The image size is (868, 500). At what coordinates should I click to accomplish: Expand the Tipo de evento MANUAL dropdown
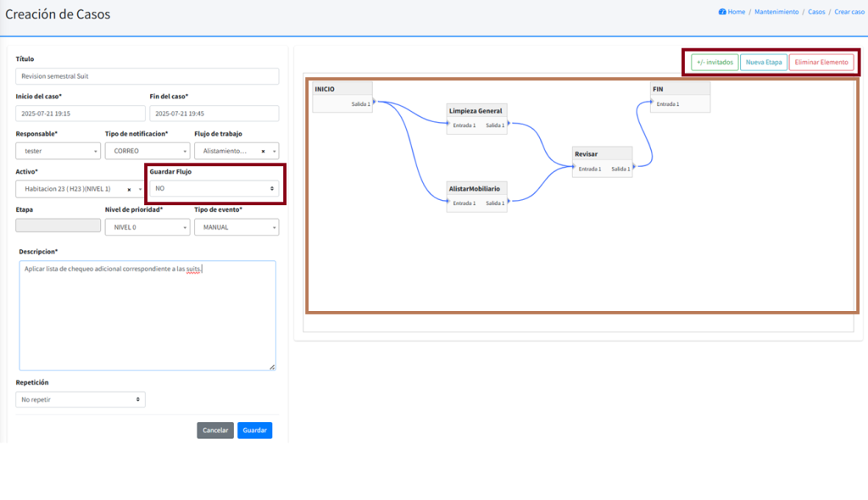pyautogui.click(x=236, y=227)
